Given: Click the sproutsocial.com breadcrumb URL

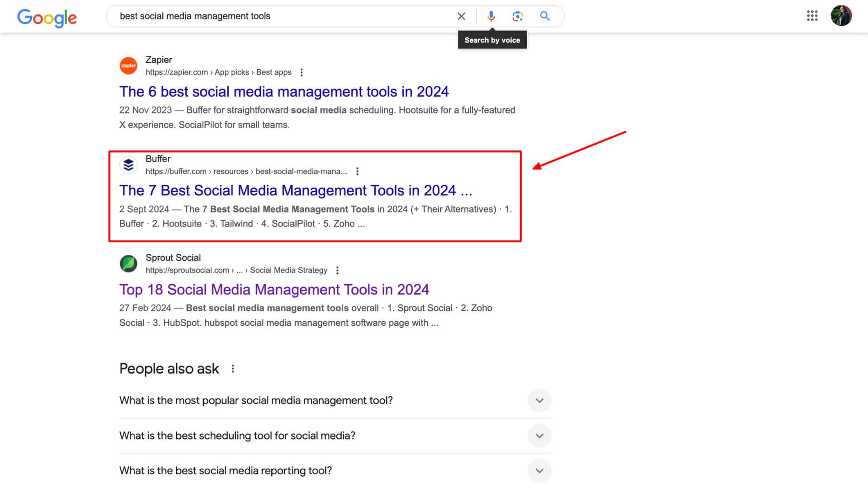Looking at the screenshot, I should point(236,270).
